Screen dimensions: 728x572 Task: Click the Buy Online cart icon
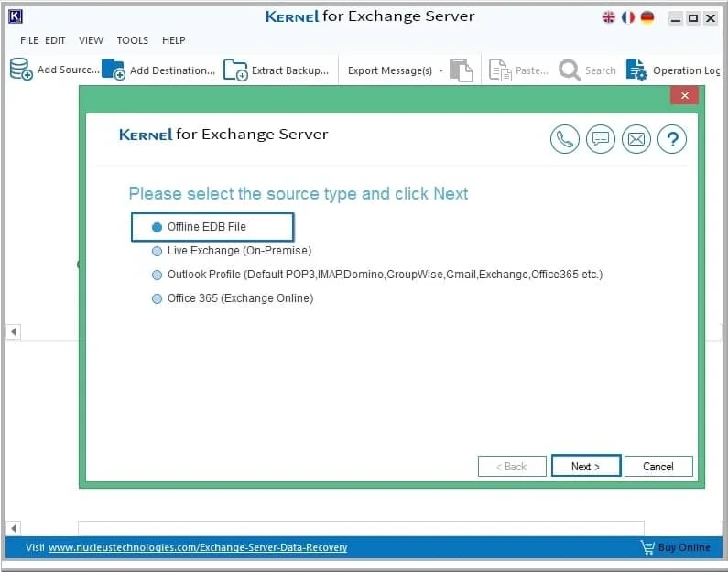[647, 547]
